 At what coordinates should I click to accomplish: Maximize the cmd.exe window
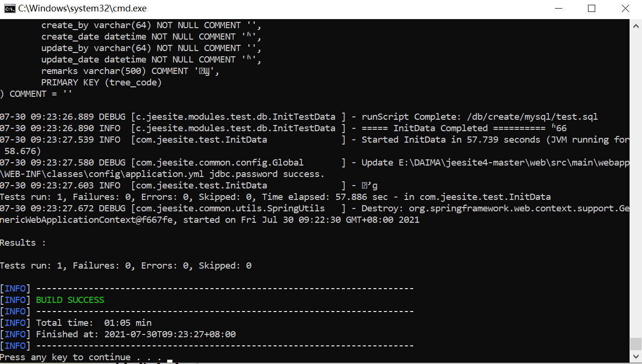coord(591,9)
